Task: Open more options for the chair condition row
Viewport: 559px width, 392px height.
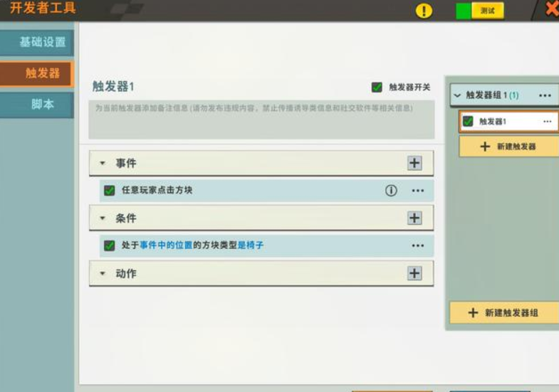Action: (x=418, y=245)
